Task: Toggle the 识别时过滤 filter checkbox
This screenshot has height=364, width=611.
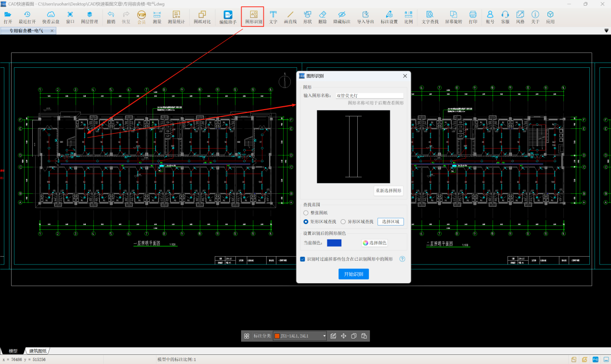Action: click(303, 259)
